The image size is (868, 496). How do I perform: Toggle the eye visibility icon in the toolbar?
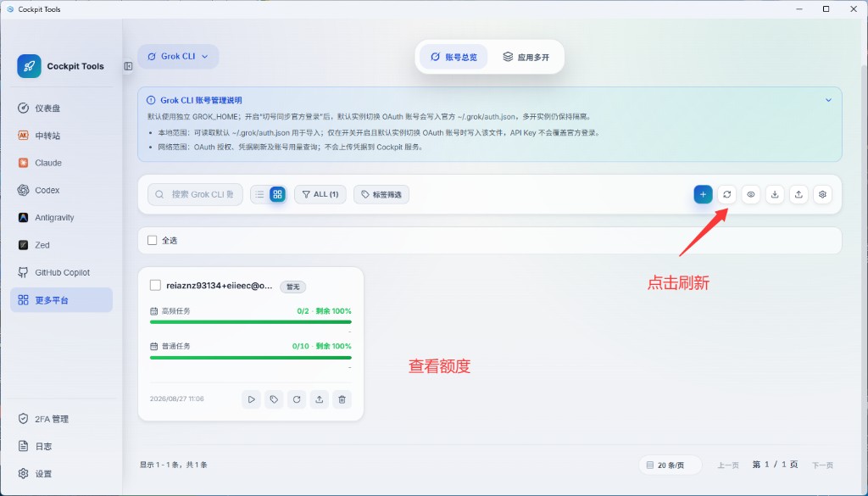coord(751,194)
